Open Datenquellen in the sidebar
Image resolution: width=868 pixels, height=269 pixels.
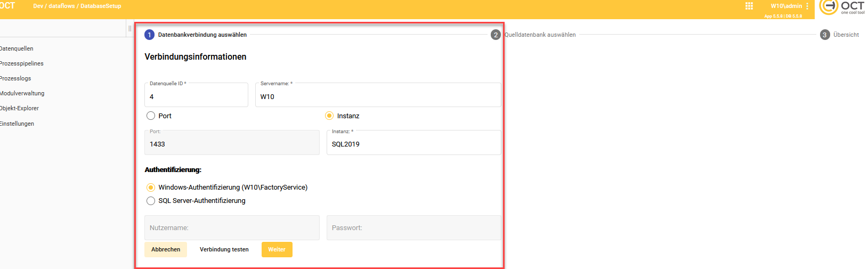click(17, 48)
